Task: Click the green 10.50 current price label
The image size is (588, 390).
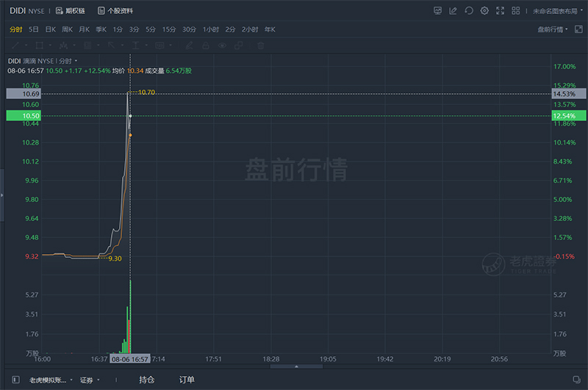Action: (24, 116)
